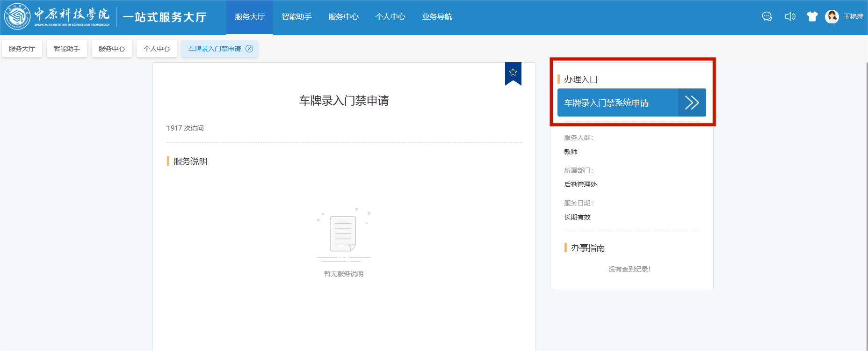Click the speaker announcement icon

790,17
